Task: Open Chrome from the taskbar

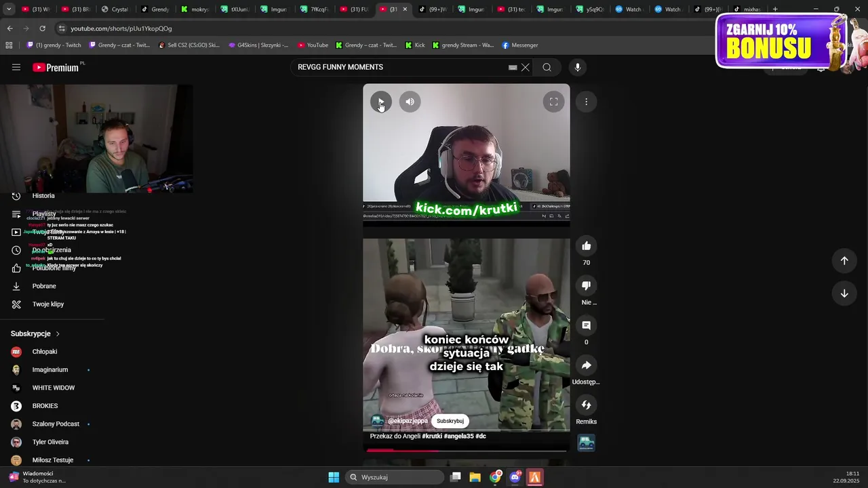Action: [x=495, y=477]
